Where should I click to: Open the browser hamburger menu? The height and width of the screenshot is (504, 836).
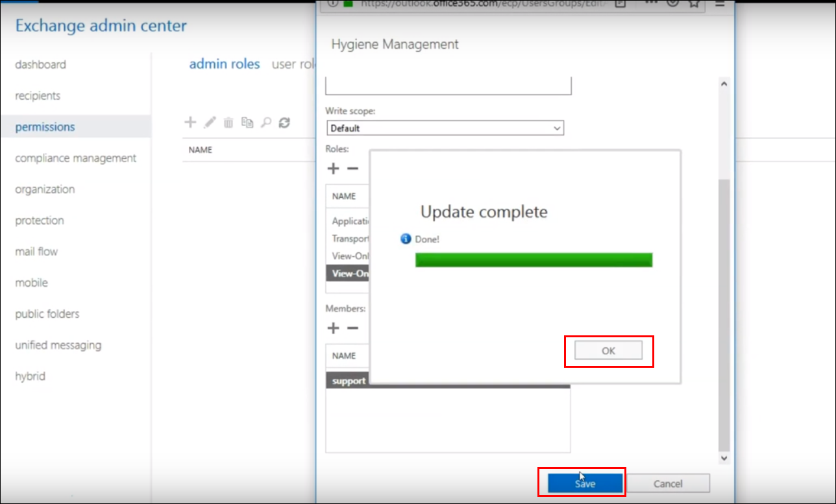click(x=720, y=3)
